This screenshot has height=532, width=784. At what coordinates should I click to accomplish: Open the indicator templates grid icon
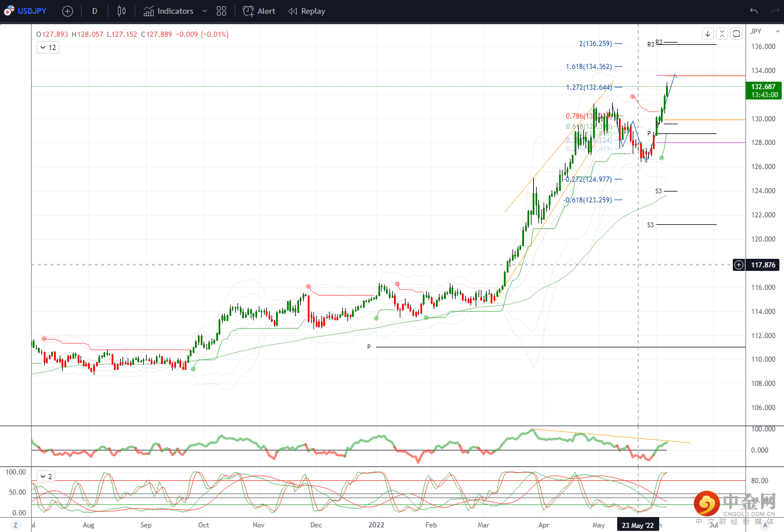(x=221, y=11)
